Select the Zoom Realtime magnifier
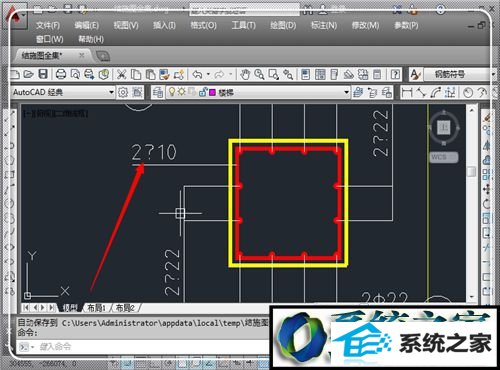 coord(259,74)
